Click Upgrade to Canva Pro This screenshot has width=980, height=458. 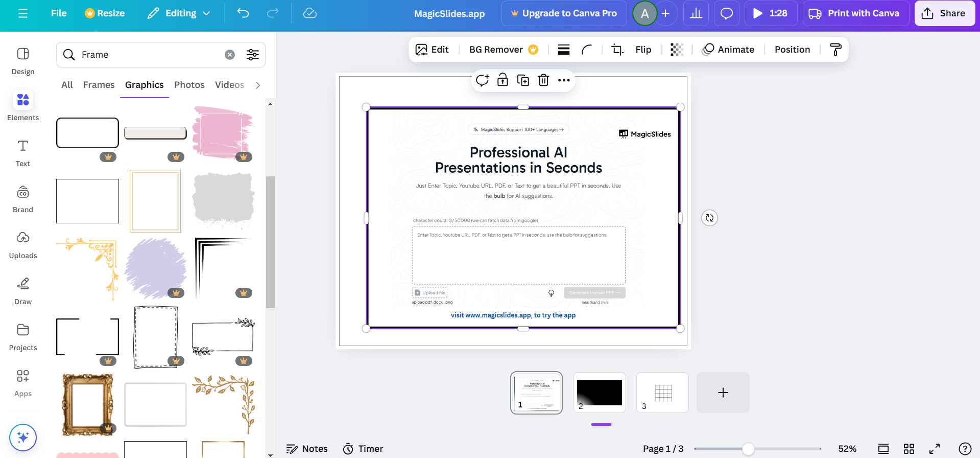[x=564, y=13]
